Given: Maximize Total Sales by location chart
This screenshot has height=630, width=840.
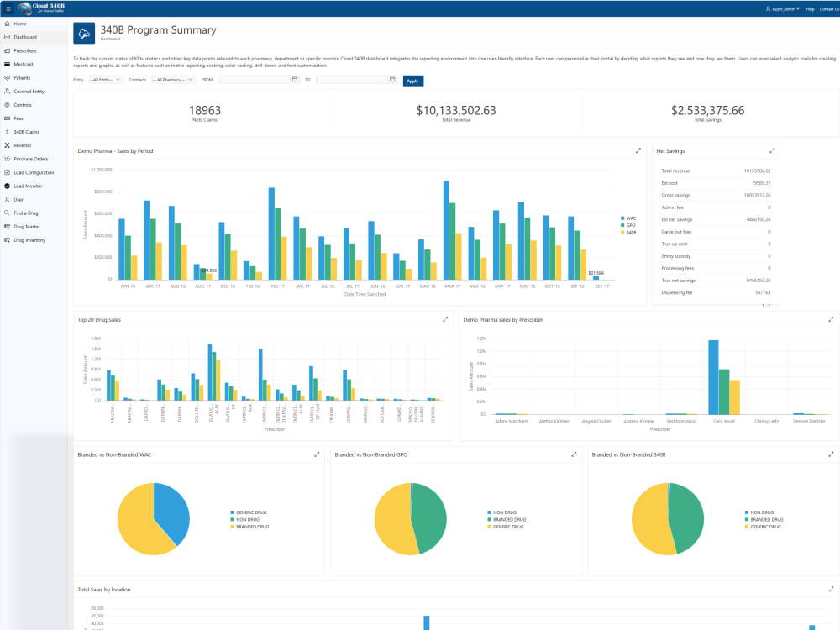Looking at the screenshot, I should click(x=831, y=590).
